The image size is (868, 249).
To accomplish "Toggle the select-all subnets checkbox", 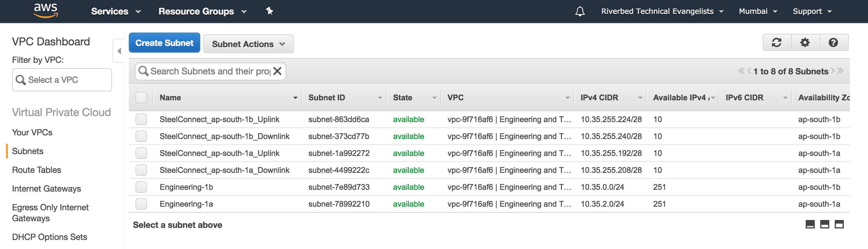I will [141, 98].
